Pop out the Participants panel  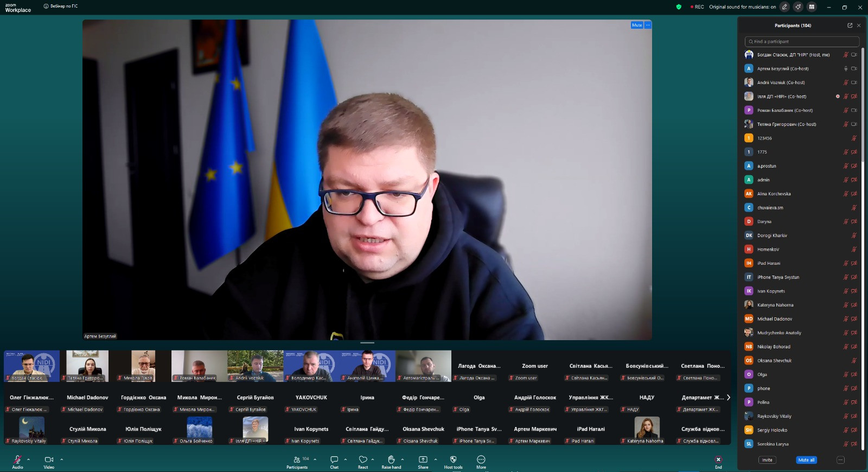pos(850,25)
